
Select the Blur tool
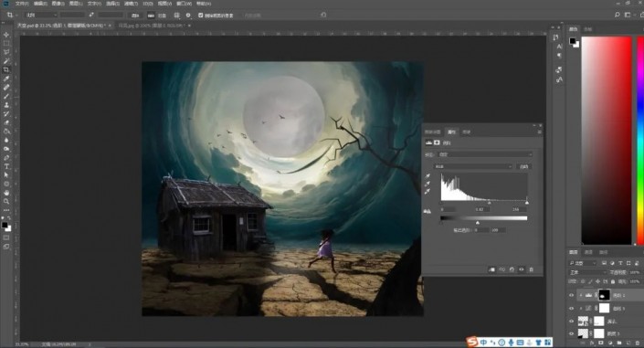click(x=6, y=140)
